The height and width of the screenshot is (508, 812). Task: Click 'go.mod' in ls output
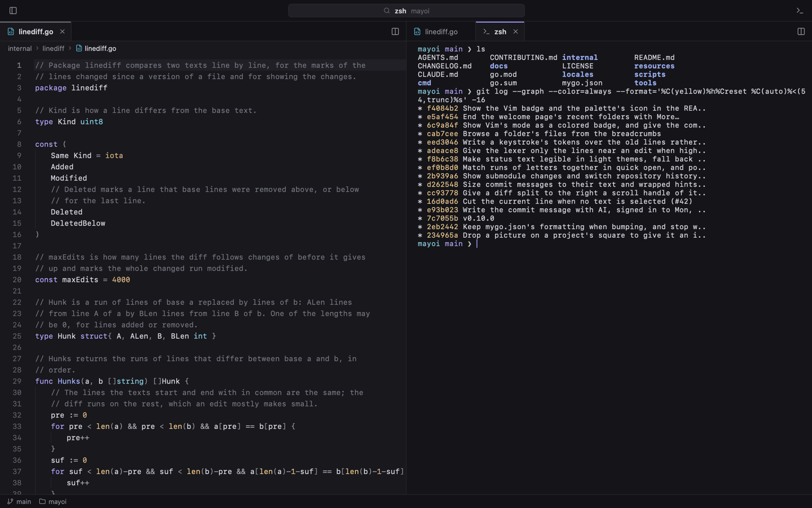click(503, 74)
